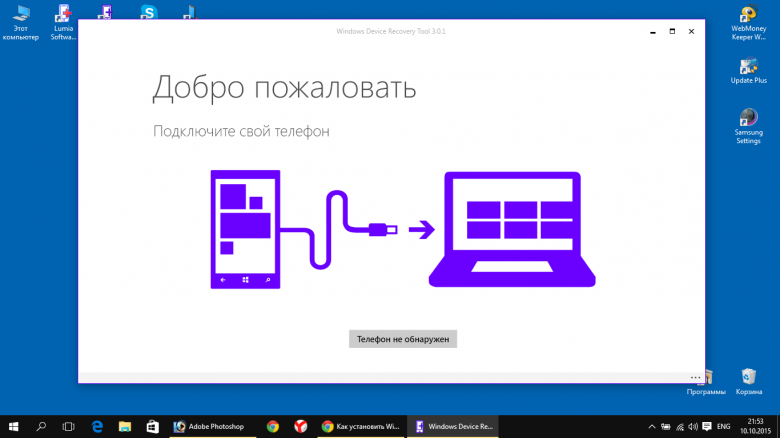The image size is (780, 438).
Task: Open Action Center notifications icon
Action: (x=706, y=427)
